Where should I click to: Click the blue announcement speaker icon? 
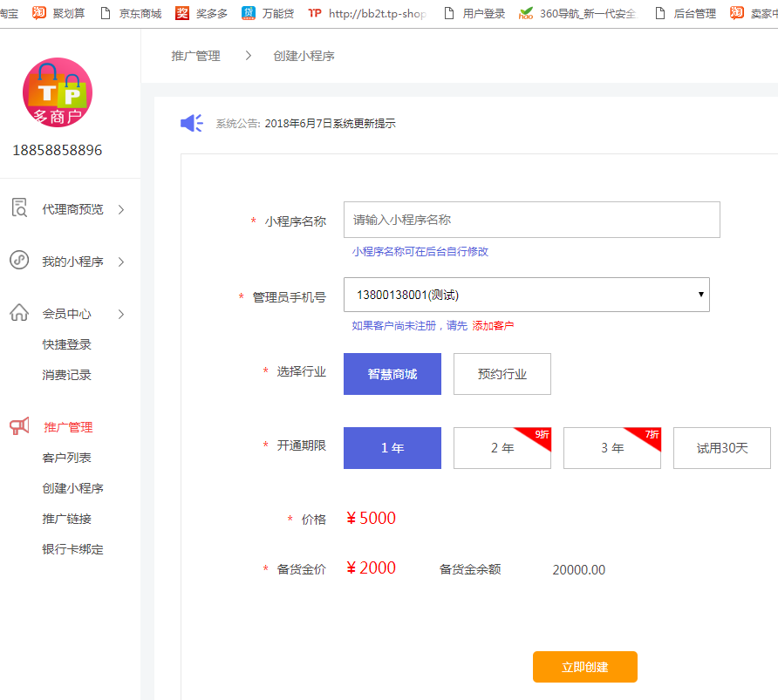(x=192, y=124)
